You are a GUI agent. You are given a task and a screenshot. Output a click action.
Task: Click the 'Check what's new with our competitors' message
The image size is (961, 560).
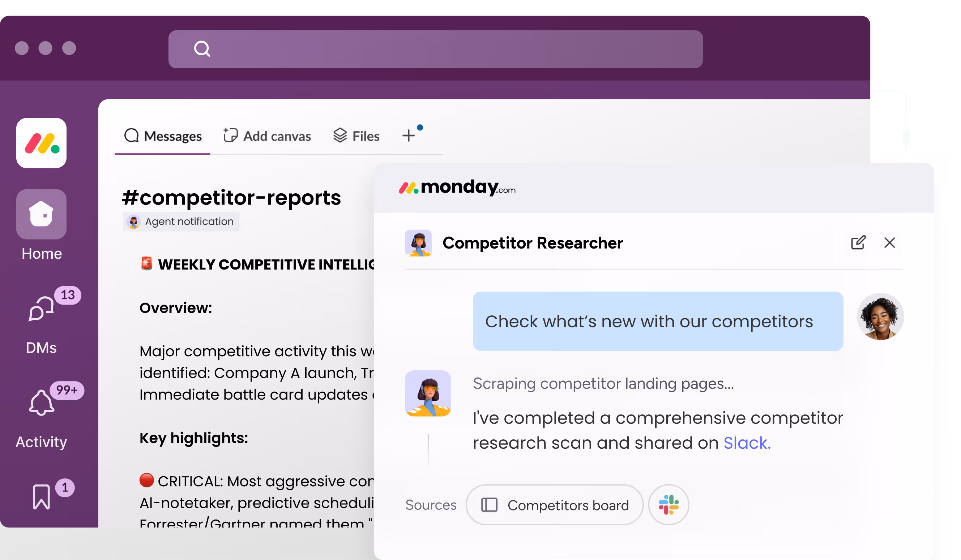coord(658,322)
